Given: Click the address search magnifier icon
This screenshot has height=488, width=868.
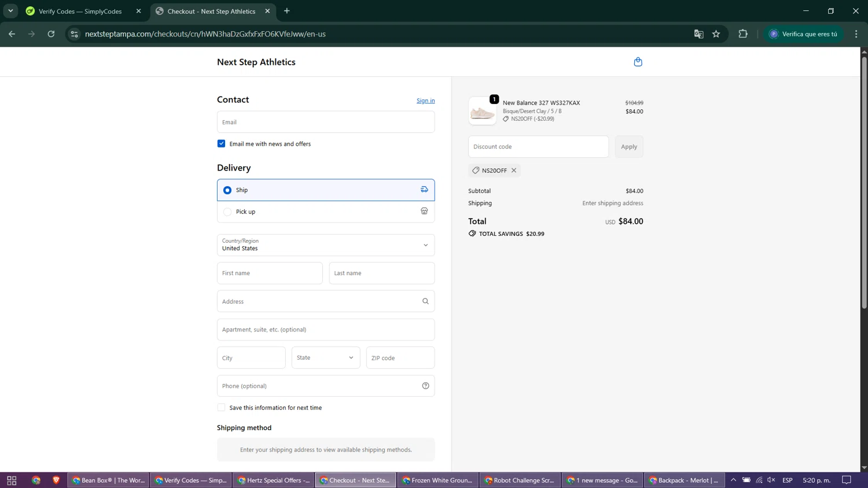Looking at the screenshot, I should pos(425,301).
